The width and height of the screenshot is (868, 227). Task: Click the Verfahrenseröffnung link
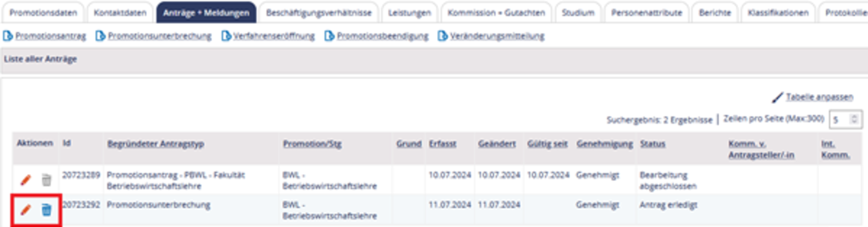(274, 36)
